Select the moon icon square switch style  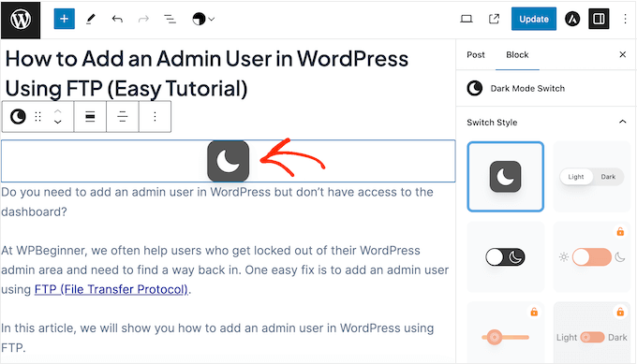click(505, 177)
